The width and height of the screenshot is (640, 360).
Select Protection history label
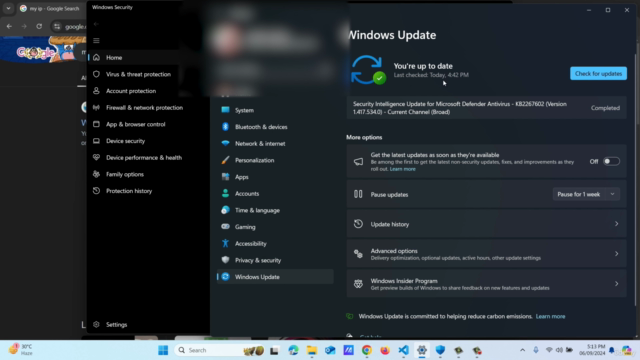tap(129, 191)
